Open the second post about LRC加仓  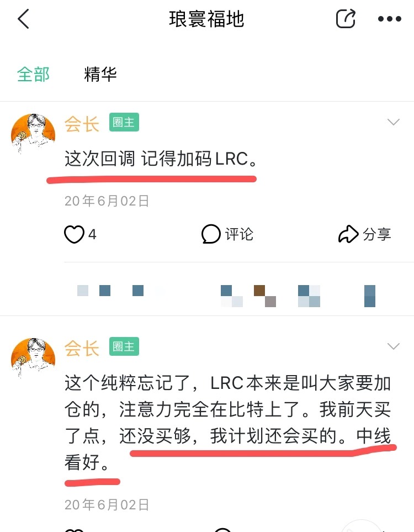pos(227,423)
